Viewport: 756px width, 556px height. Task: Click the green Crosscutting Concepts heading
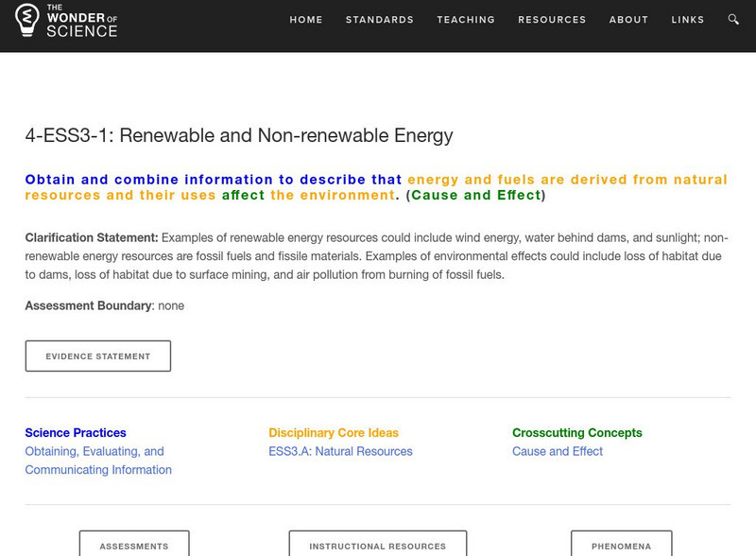(x=577, y=432)
